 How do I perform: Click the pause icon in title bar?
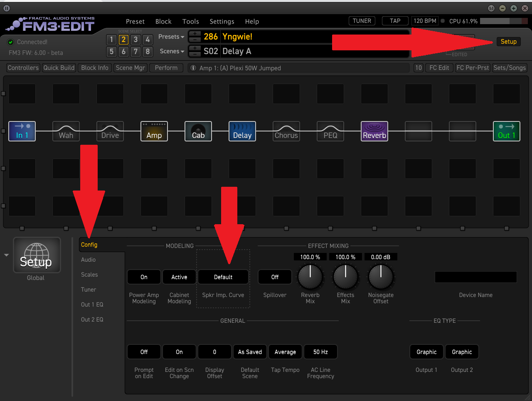pyautogui.click(x=7, y=8)
